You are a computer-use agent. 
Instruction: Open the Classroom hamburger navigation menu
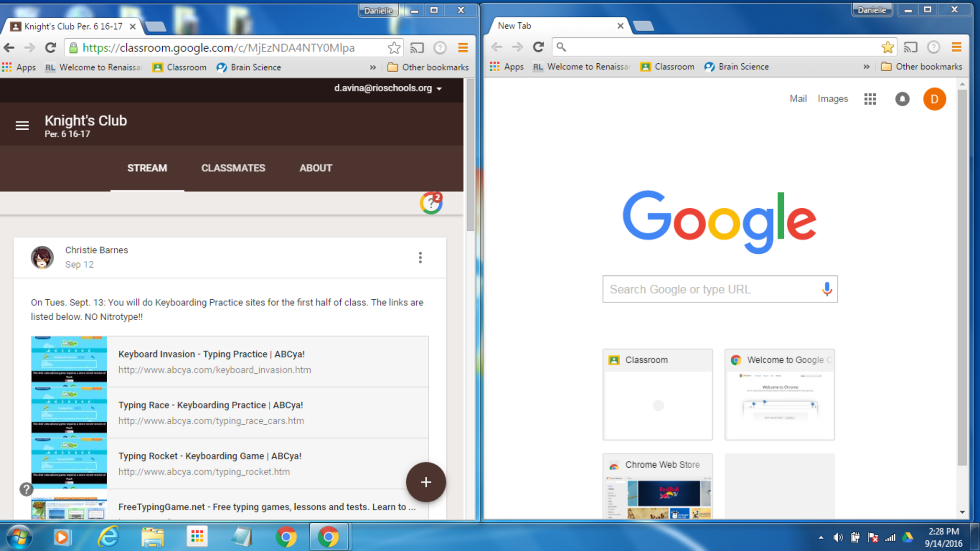[22, 125]
